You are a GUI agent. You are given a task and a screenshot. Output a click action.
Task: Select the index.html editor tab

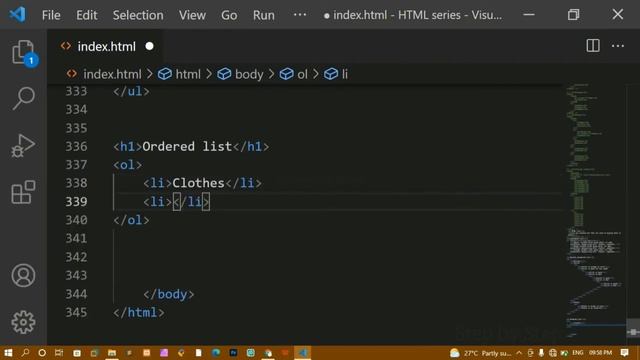(106, 47)
